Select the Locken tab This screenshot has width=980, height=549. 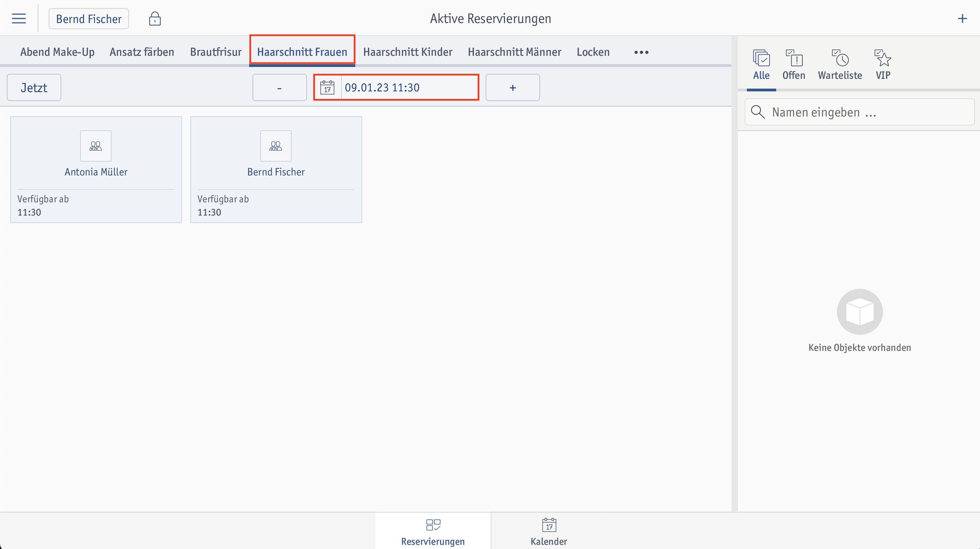click(593, 52)
